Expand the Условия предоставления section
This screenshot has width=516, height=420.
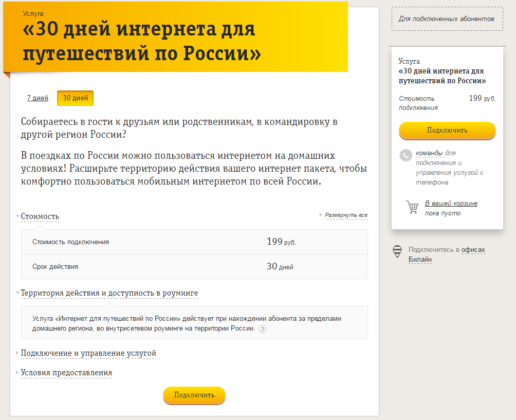pyautogui.click(x=66, y=373)
